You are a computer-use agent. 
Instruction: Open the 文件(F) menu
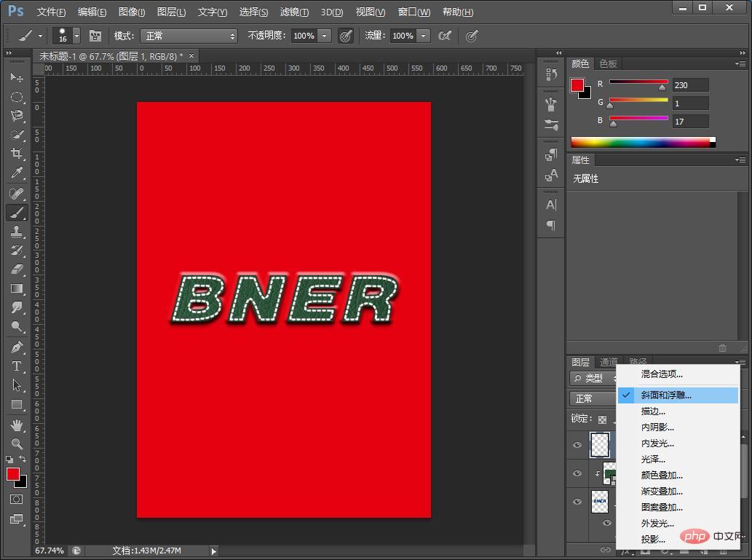click(x=51, y=12)
